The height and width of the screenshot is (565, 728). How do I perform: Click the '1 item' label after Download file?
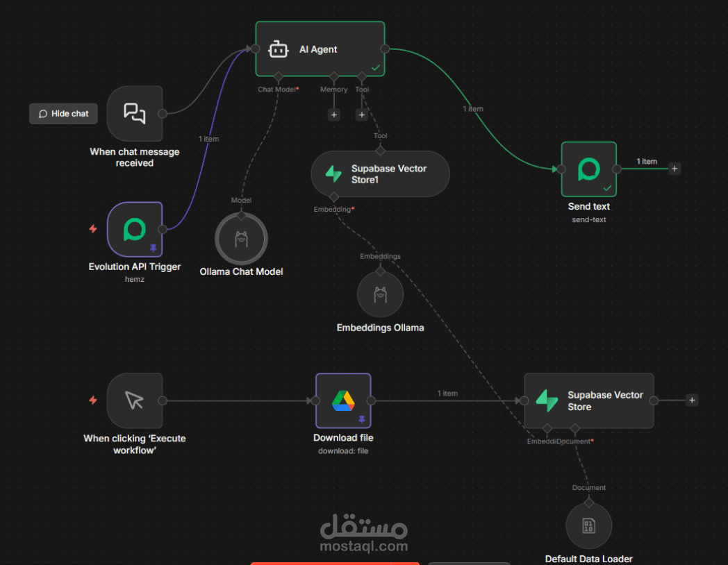[x=447, y=394]
